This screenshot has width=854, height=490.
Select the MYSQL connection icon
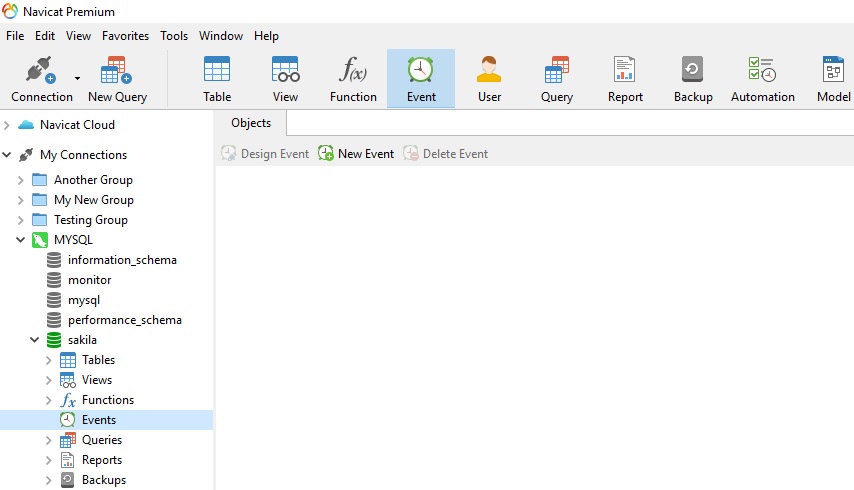click(40, 240)
